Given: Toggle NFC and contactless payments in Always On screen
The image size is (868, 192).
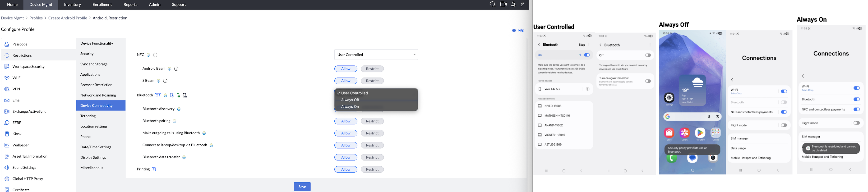Looking at the screenshot, I should click(857, 110).
